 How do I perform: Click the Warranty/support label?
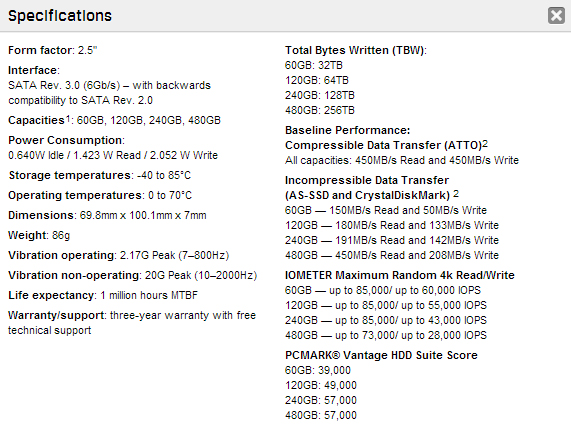[56, 315]
